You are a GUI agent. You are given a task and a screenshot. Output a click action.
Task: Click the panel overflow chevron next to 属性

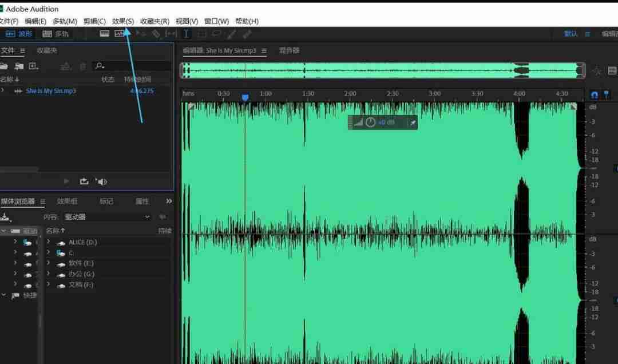(x=168, y=201)
